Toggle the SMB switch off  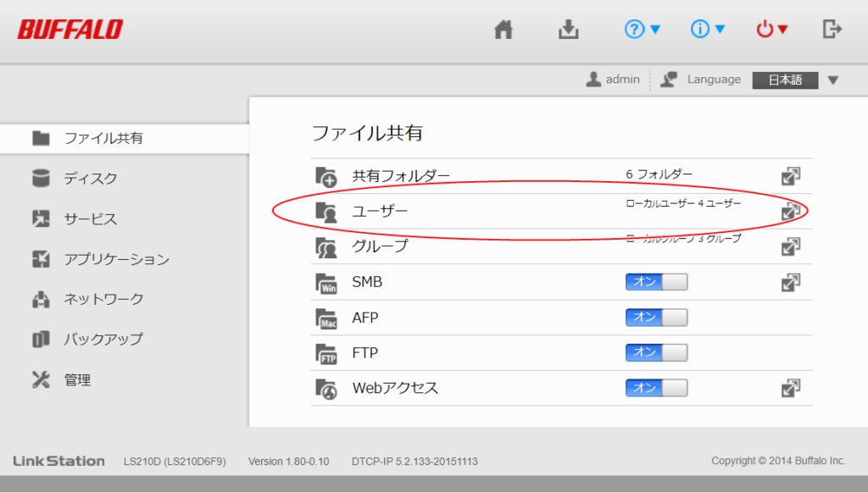pyautogui.click(x=656, y=282)
